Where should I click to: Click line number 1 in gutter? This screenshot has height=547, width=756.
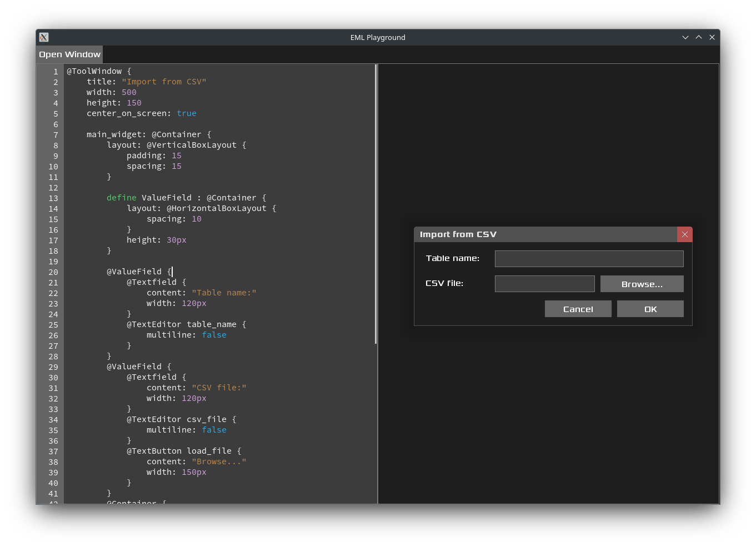(56, 72)
